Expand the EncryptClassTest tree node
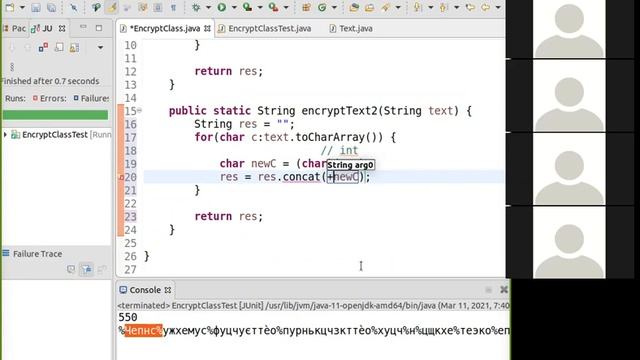The image size is (640, 360). 5,134
